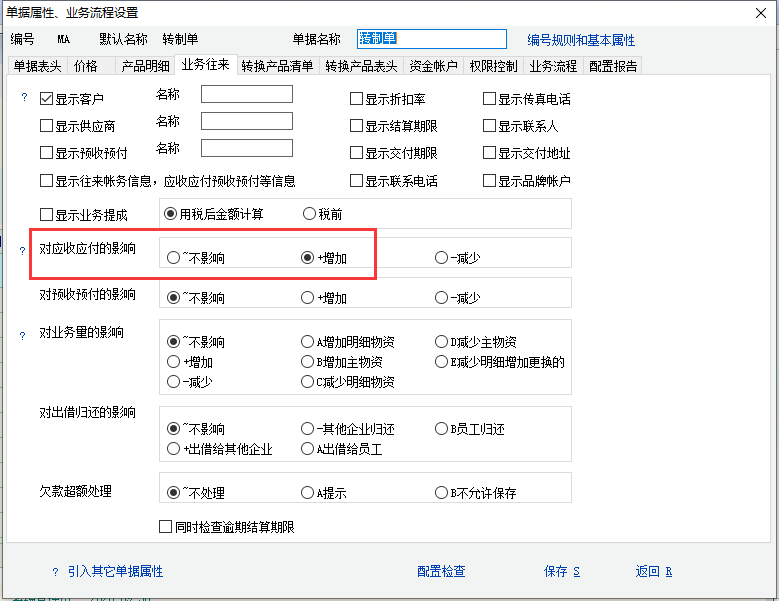The width and height of the screenshot is (779, 601).
Task: Enable the 显示供应商 checkbox
Action: point(46,127)
